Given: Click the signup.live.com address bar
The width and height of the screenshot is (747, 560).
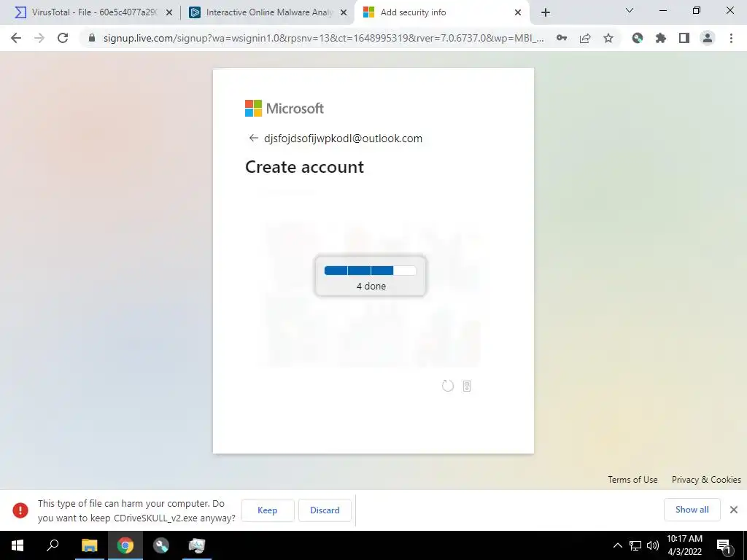Looking at the screenshot, I should pyautogui.click(x=323, y=38).
